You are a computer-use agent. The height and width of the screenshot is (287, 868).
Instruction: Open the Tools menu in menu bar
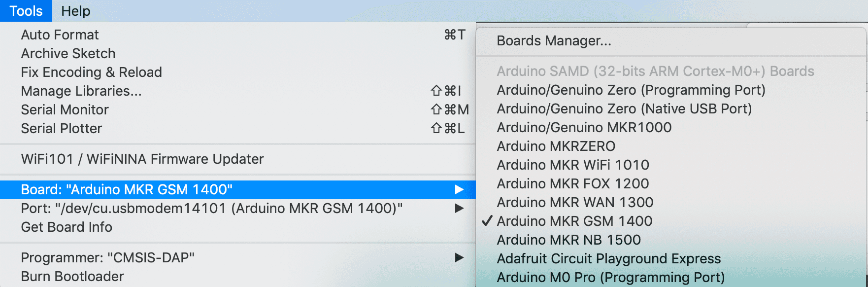26,11
